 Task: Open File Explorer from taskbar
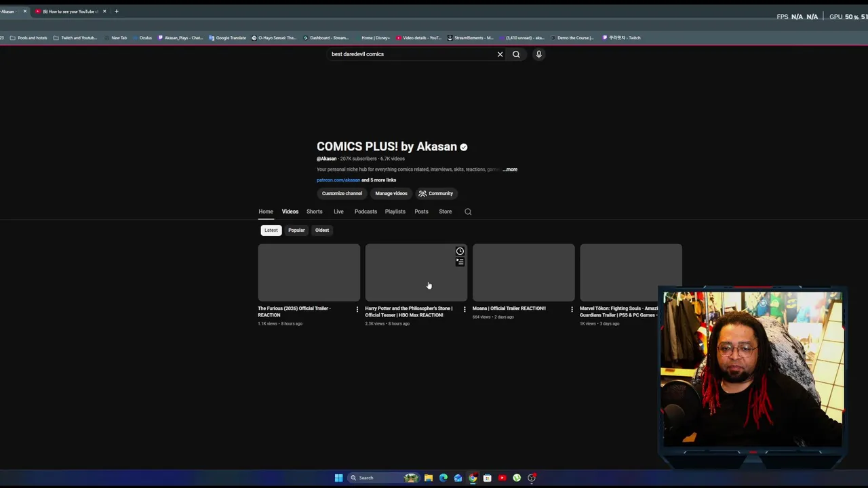pos(429,478)
